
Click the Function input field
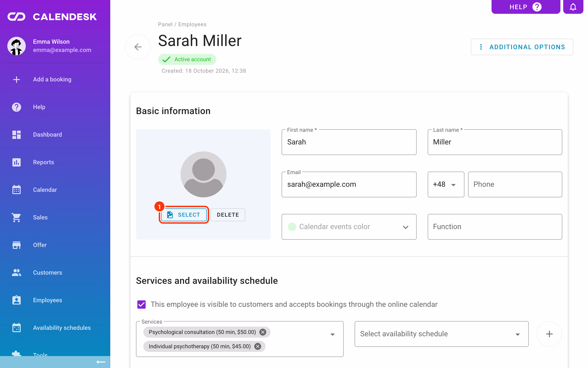pos(495,227)
